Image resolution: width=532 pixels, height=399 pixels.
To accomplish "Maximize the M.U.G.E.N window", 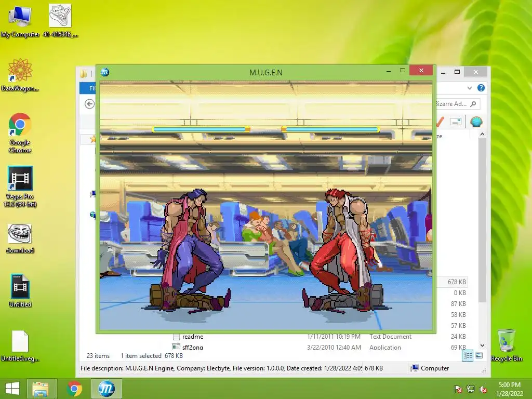I will tap(403, 71).
